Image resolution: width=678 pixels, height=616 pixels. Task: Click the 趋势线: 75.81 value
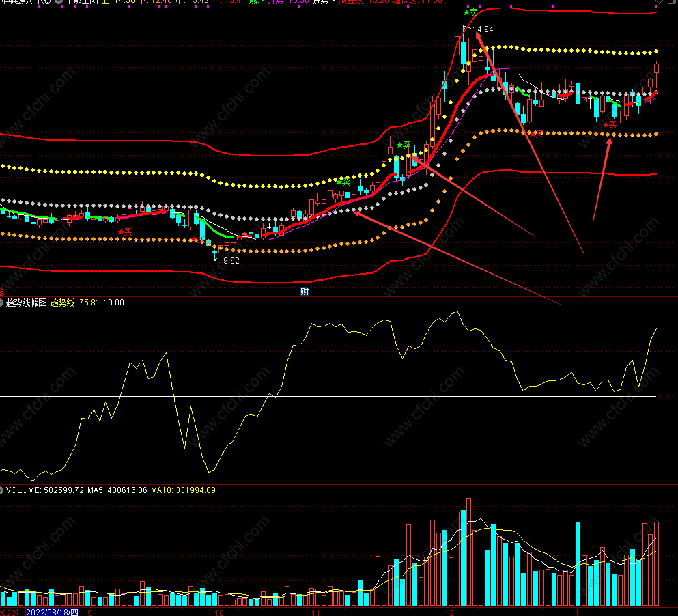pyautogui.click(x=75, y=303)
